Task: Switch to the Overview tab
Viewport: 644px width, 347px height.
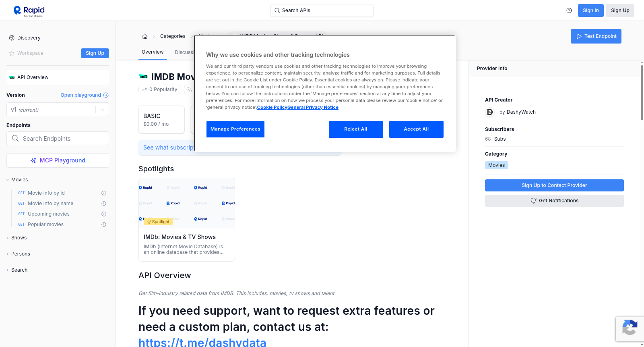Action: tap(153, 52)
